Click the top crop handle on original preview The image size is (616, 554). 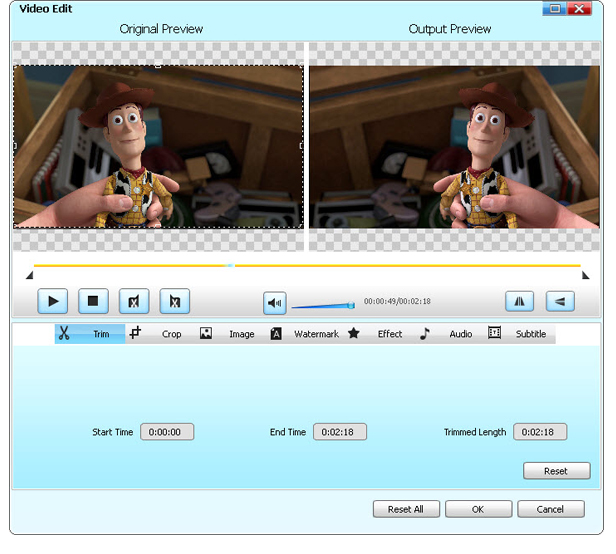point(158,66)
